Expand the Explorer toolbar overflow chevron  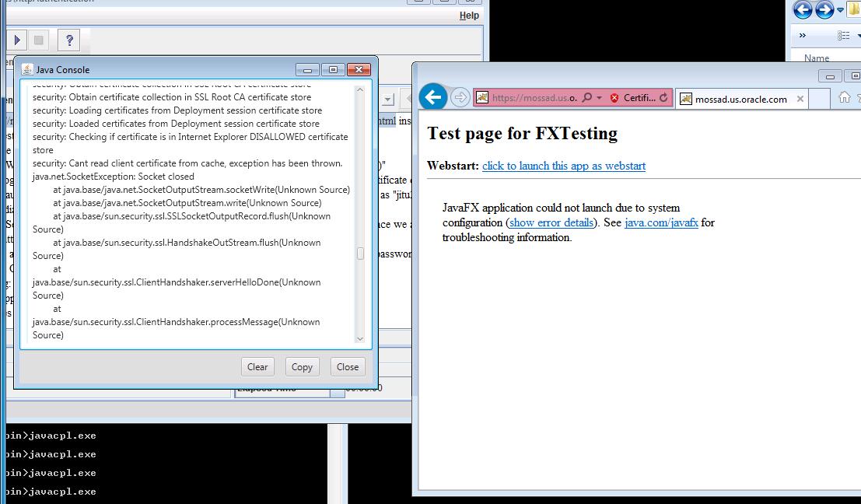(x=803, y=36)
